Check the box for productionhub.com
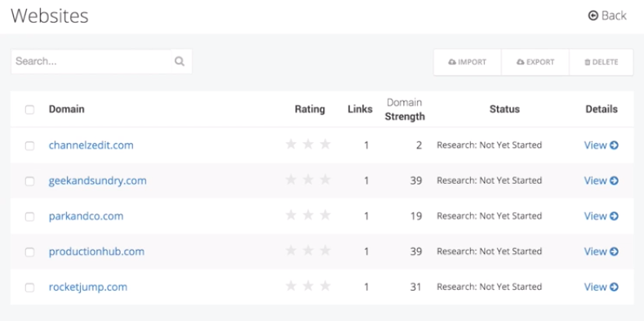Image resolution: width=644 pixels, height=321 pixels. [29, 252]
